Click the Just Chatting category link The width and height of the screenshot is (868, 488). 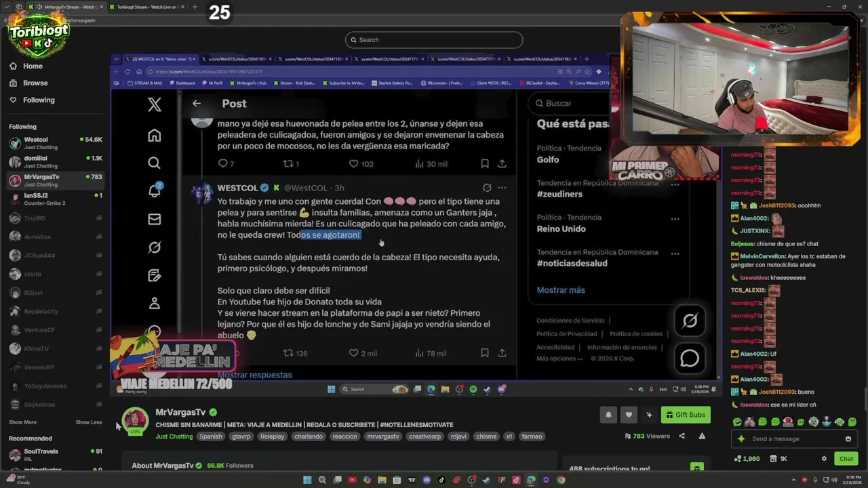pos(174,436)
